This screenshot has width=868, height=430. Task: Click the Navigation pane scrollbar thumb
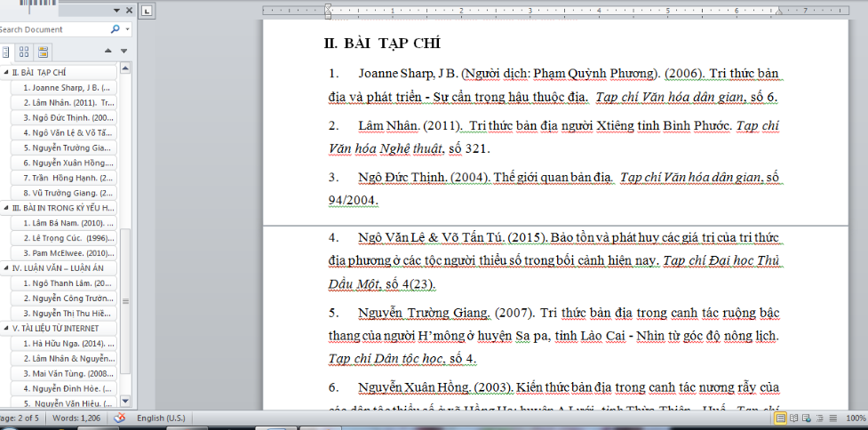pyautogui.click(x=125, y=301)
